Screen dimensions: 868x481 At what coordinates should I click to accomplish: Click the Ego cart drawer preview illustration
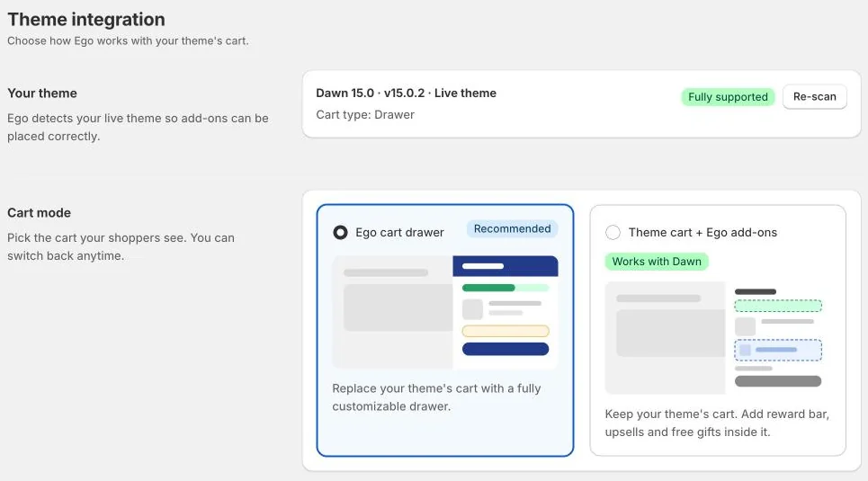pos(445,312)
